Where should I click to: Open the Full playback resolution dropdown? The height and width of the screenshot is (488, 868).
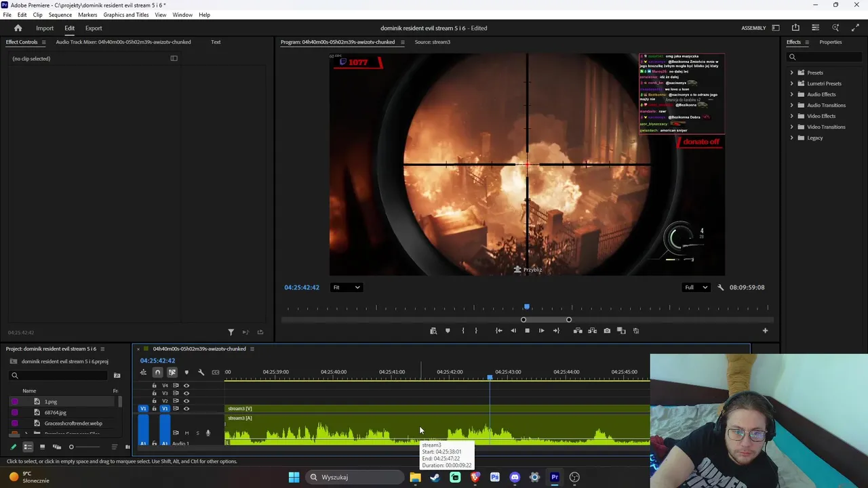tap(696, 287)
